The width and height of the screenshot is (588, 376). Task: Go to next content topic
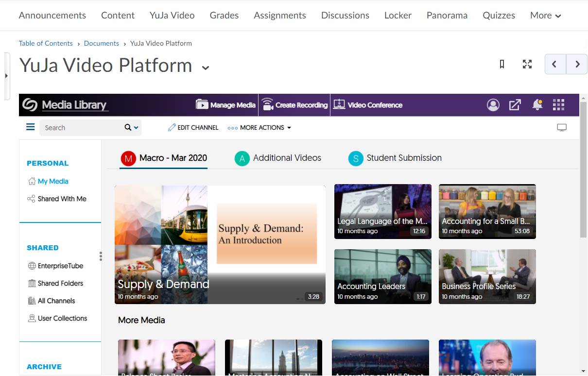[x=577, y=64]
